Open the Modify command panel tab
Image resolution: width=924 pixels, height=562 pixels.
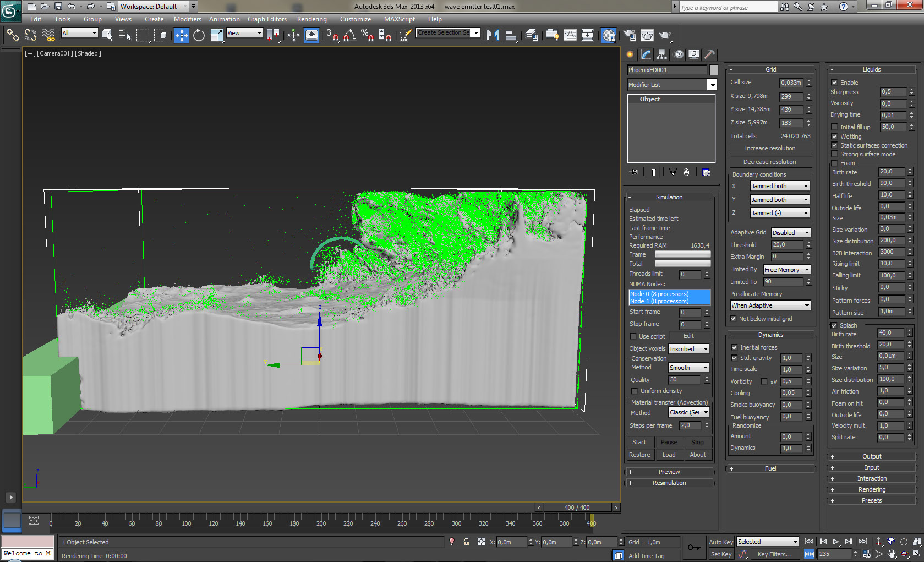tap(646, 54)
